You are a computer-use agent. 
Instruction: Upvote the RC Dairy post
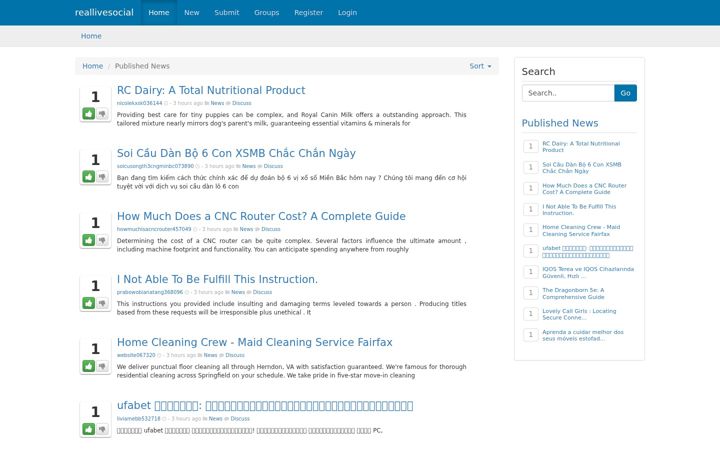tap(89, 113)
